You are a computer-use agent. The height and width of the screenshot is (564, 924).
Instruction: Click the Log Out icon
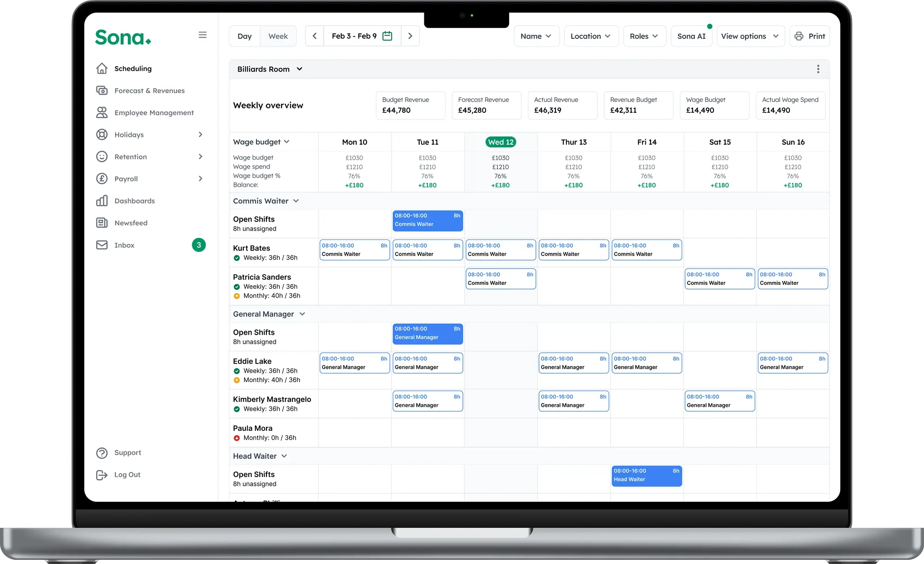click(102, 475)
